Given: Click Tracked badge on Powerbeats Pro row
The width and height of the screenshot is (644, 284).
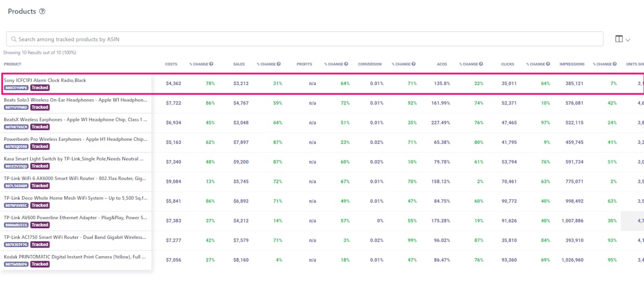Looking at the screenshot, I should click(40, 146).
